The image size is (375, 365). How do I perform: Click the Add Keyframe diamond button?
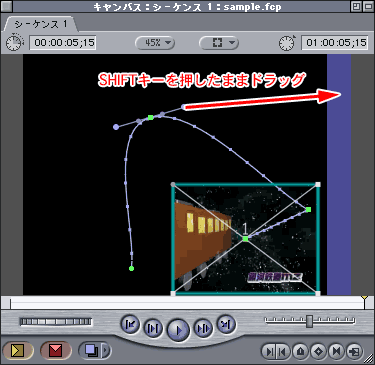[318, 351]
